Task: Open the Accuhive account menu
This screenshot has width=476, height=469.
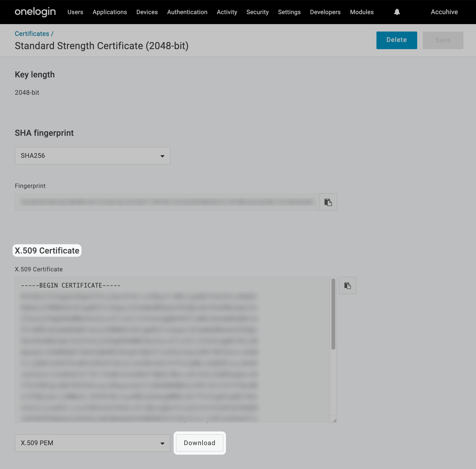Action: coord(444,12)
